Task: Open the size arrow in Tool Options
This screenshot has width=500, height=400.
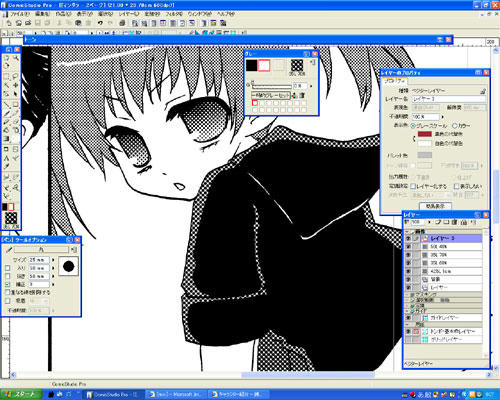Action: pyautogui.click(x=53, y=260)
